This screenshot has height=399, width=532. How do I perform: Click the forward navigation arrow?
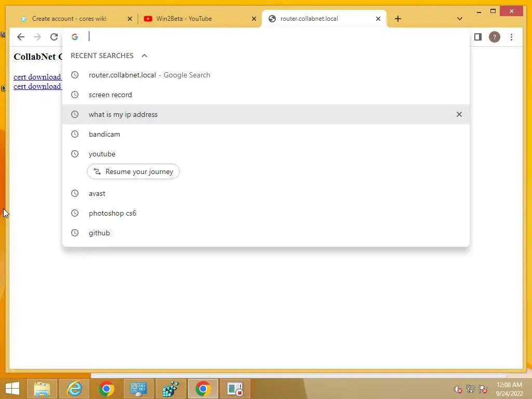[x=37, y=37]
